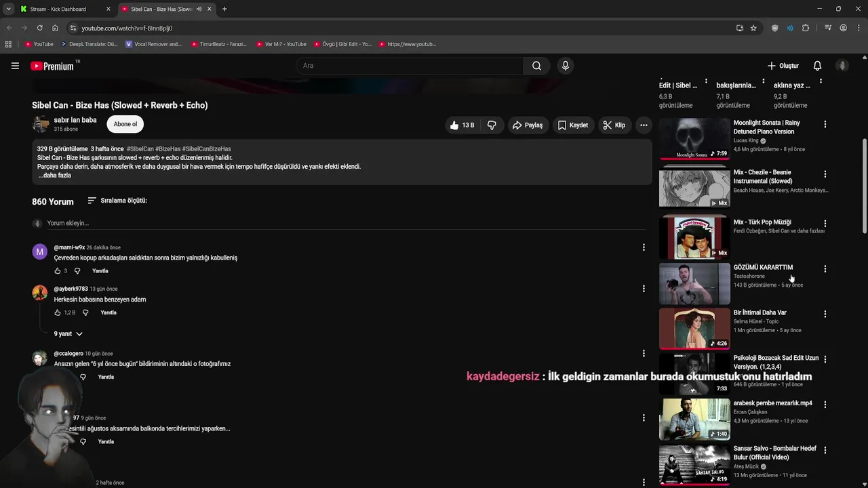This screenshot has width=868, height=488.
Task: Dislike the Sibel Can video
Action: point(492,125)
